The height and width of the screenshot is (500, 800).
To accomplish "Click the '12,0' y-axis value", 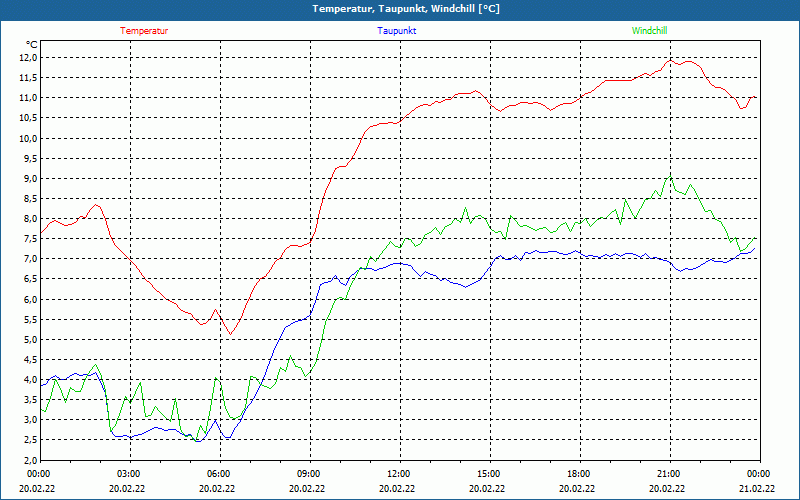I will pos(29,58).
